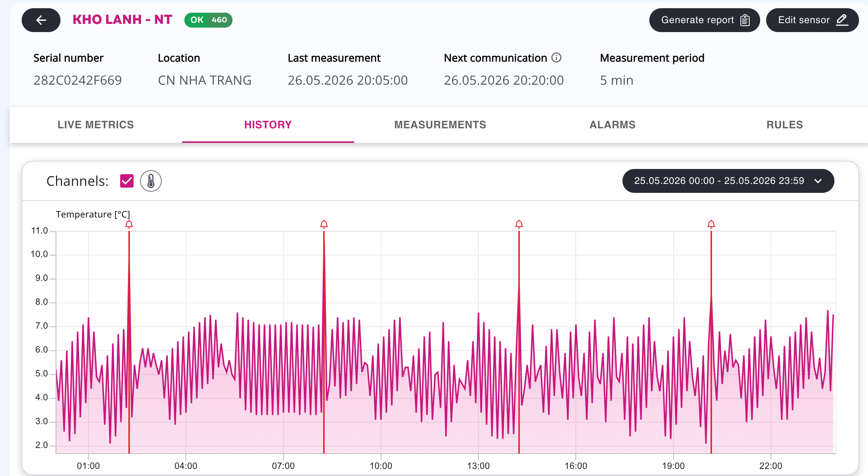
Task: Click the location CN NHA TRANG
Action: (205, 80)
